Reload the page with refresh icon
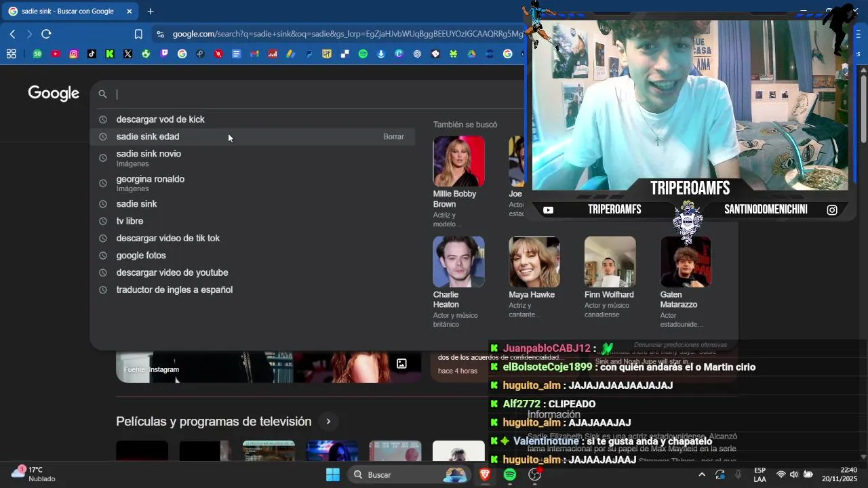 [x=46, y=34]
